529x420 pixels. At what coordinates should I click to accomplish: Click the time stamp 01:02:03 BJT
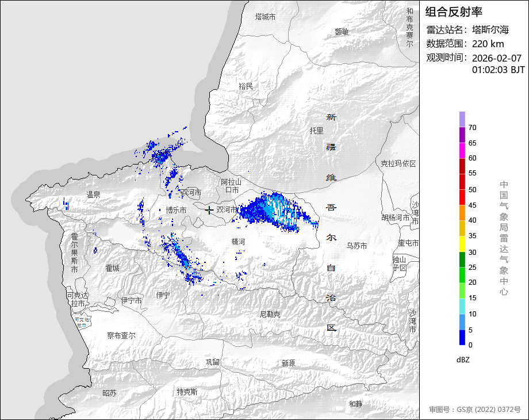click(499, 70)
